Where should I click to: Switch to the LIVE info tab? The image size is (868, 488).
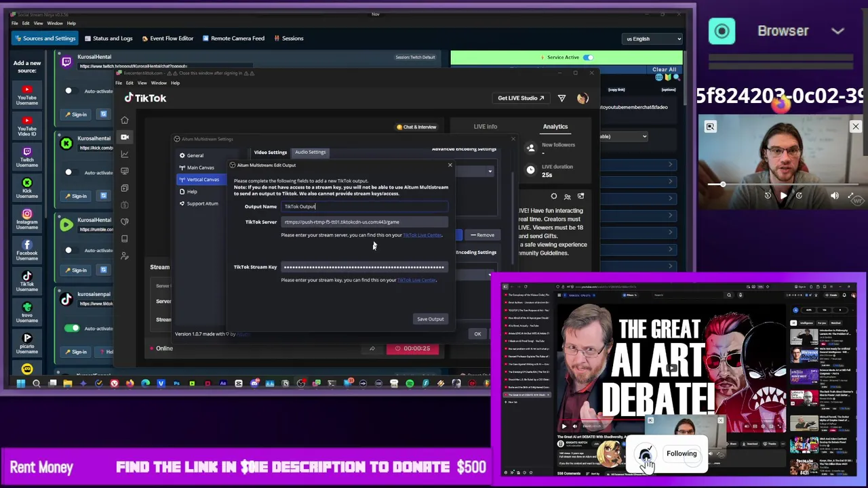[486, 127]
